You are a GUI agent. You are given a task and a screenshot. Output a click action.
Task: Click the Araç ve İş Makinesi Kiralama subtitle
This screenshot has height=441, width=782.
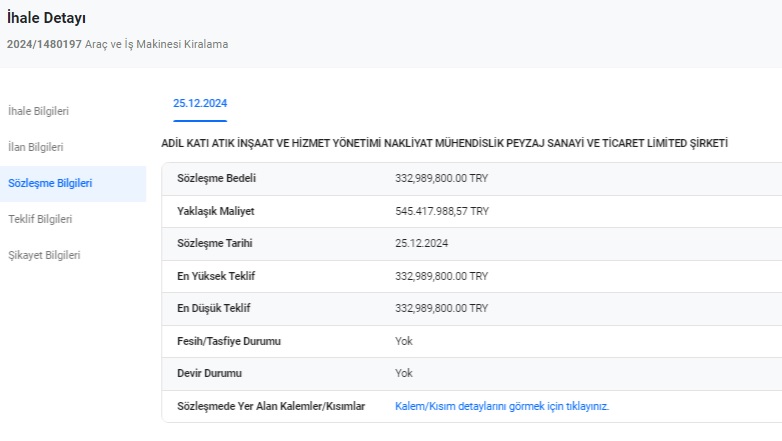[157, 44]
